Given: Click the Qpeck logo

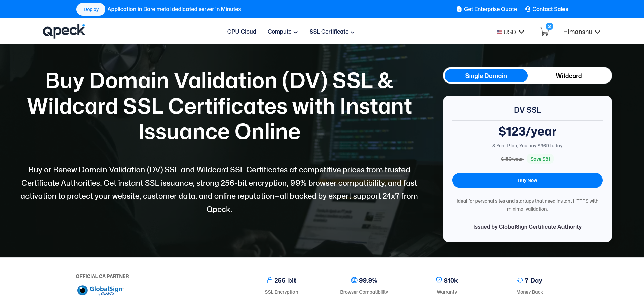Looking at the screenshot, I should pos(64,31).
